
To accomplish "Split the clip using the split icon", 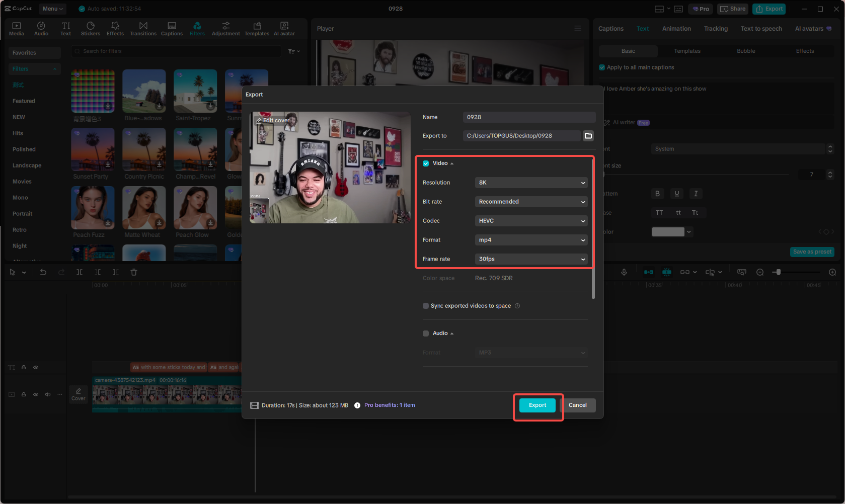I will tap(79, 272).
